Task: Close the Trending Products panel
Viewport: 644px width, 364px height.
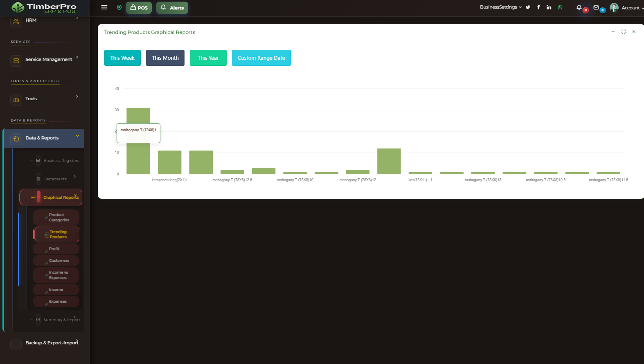Action: click(x=634, y=31)
